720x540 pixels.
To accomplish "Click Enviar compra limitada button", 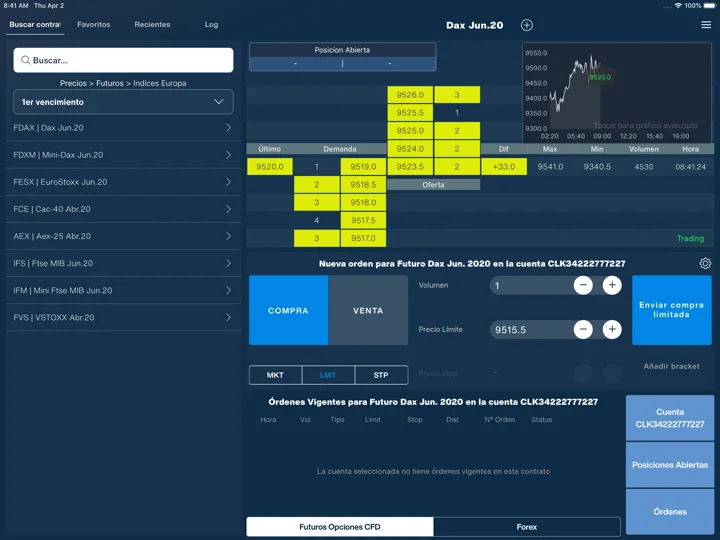I will [671, 310].
